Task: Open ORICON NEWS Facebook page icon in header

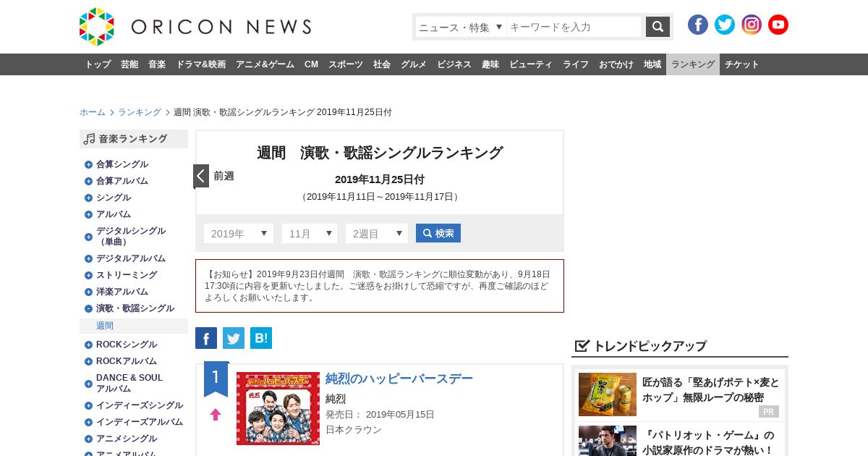Action: coord(698,25)
